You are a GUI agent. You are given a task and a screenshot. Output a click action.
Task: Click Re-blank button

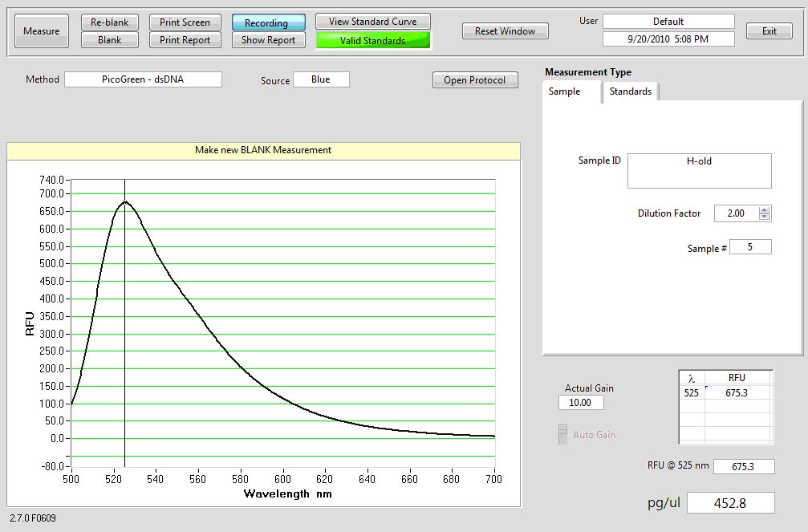[110, 22]
